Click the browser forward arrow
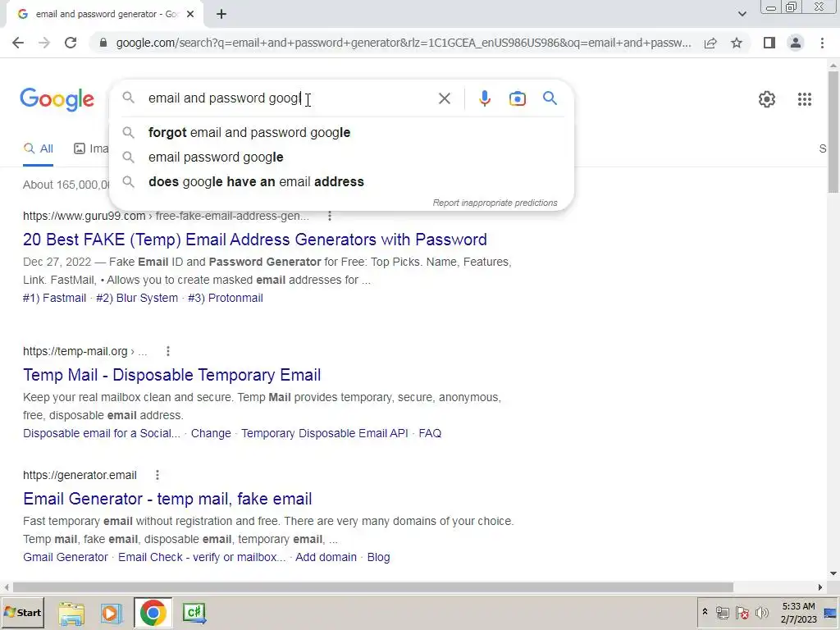Viewport: 840px width, 630px height. pos(44,43)
